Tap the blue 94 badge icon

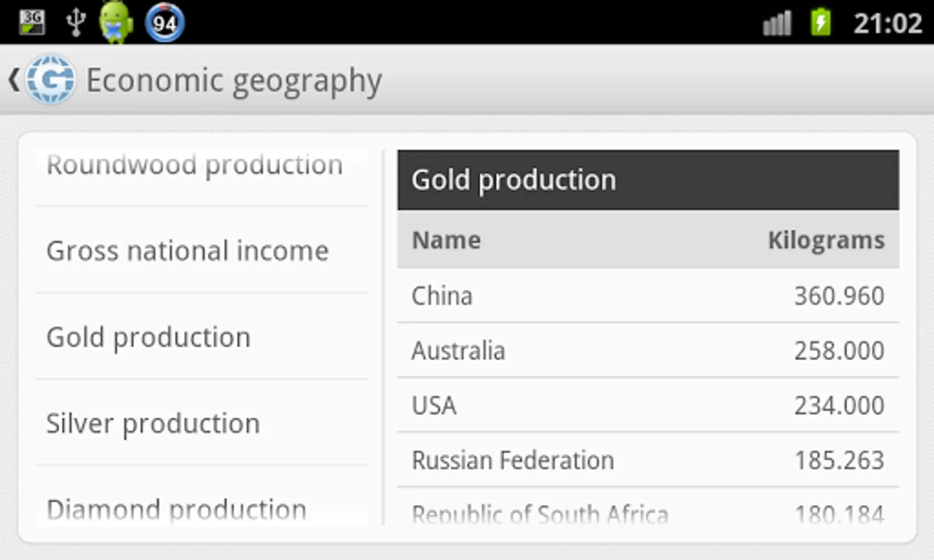(x=164, y=23)
